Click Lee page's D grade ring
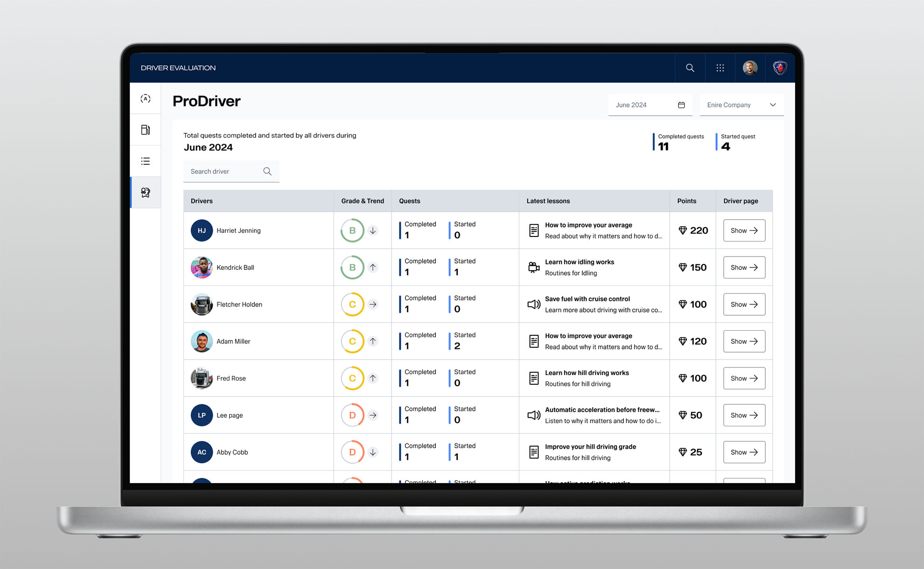This screenshot has height=569, width=924. coord(352,415)
